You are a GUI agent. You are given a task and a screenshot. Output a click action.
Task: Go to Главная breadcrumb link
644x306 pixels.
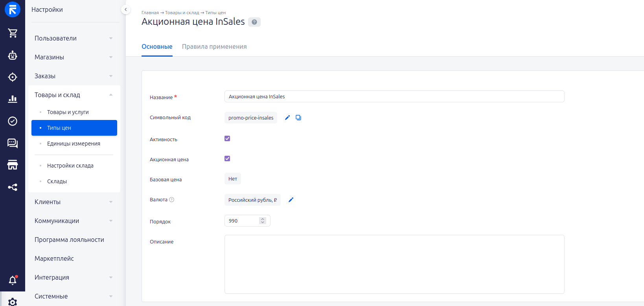click(150, 13)
